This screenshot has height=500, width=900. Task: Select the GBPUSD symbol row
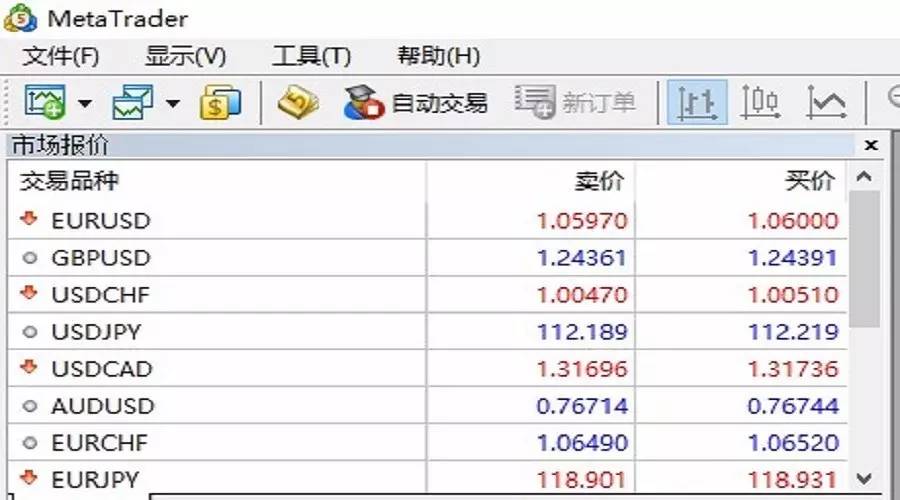(428, 258)
